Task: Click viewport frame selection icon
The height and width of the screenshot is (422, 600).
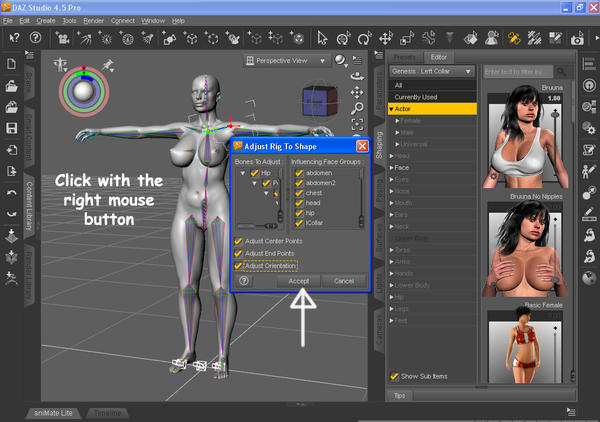Action: (x=357, y=124)
